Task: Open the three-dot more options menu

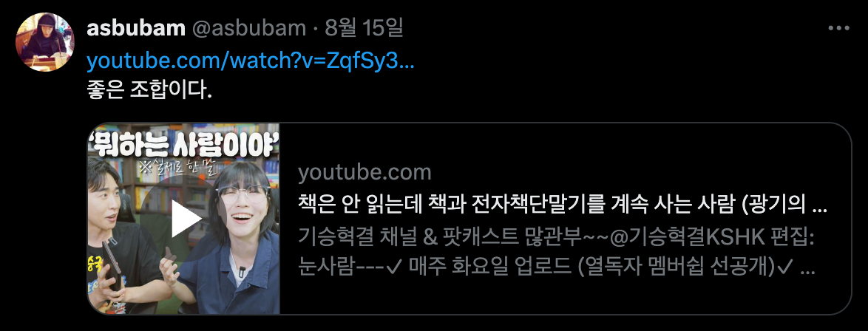Action: tap(838, 29)
